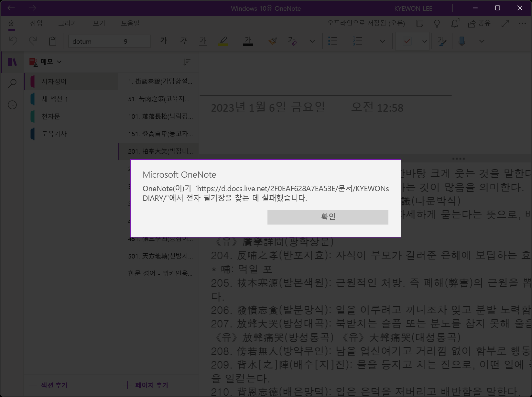Toggle underline 가 formatting

tap(203, 41)
